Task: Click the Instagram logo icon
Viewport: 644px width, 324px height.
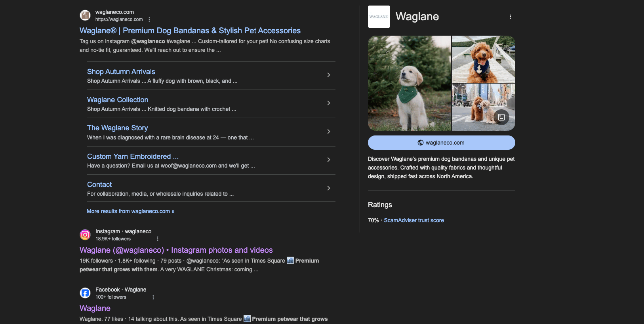Action: pos(85,235)
